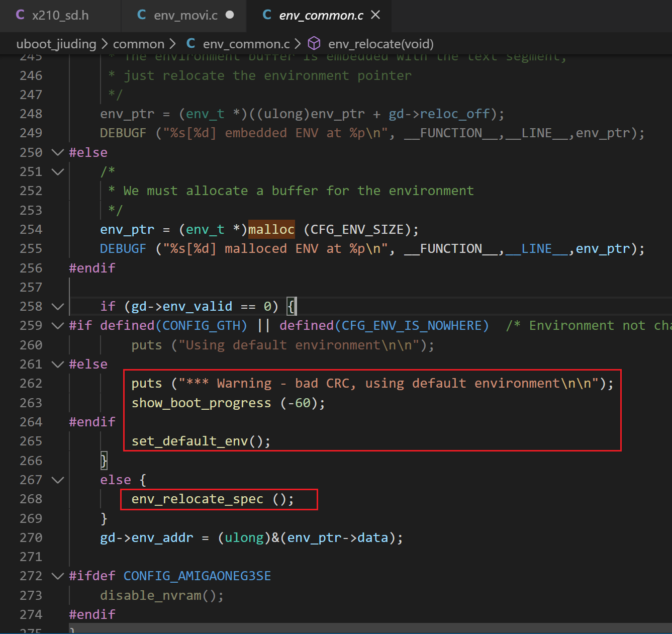Image resolution: width=672 pixels, height=634 pixels.
Task: Click the highlighted malloc word
Action: point(271,230)
